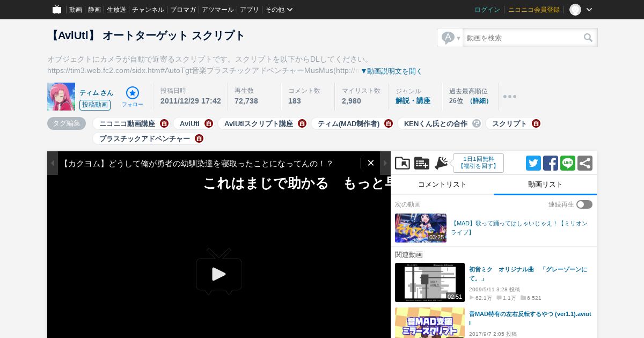Open グレーゾーンにて thumbnail 02:51

pos(430,282)
